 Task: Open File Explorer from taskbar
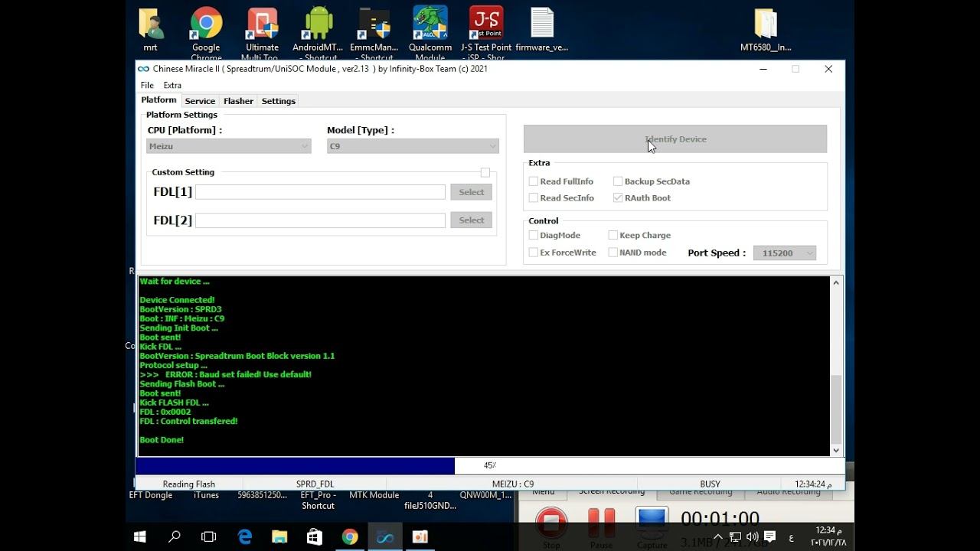click(x=279, y=537)
